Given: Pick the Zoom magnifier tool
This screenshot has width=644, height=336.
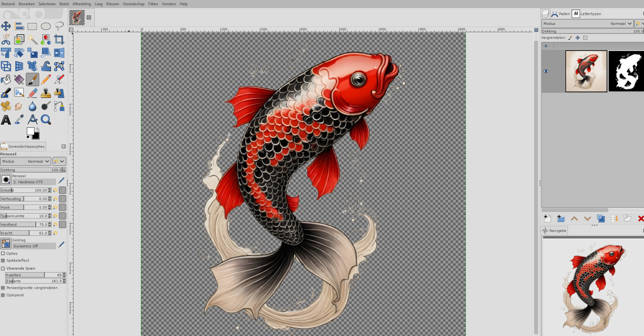Looking at the screenshot, I should tap(46, 120).
